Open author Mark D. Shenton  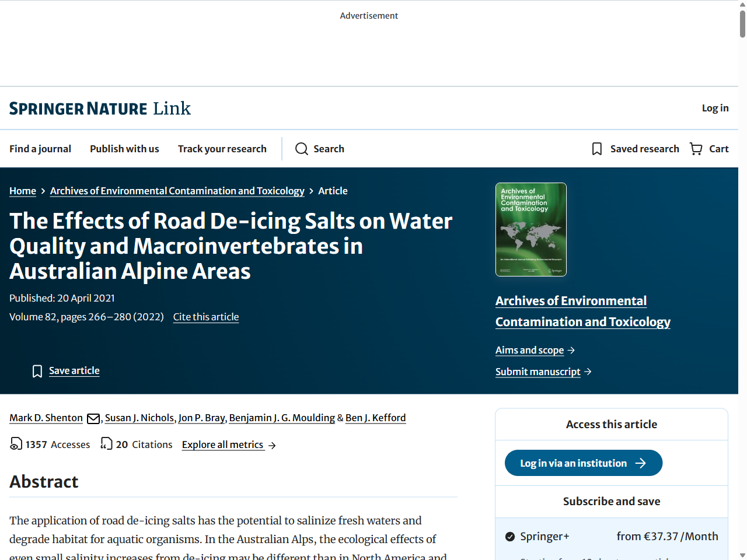pos(46,418)
